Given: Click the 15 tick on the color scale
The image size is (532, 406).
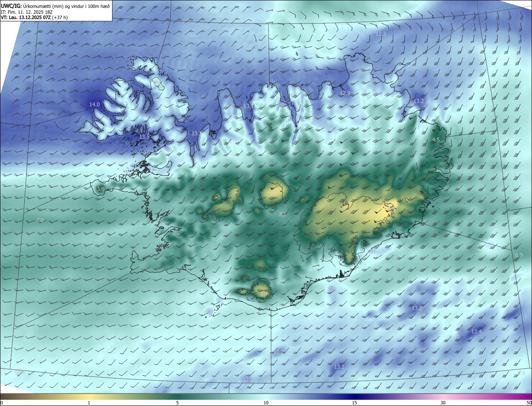Looking at the screenshot, I should click(x=355, y=403).
